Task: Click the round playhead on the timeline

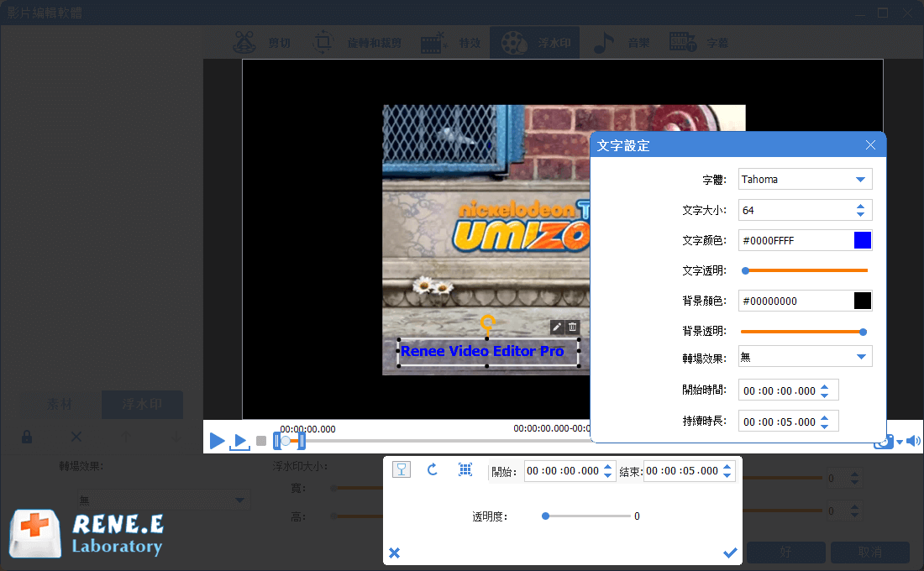Action: pyautogui.click(x=286, y=441)
